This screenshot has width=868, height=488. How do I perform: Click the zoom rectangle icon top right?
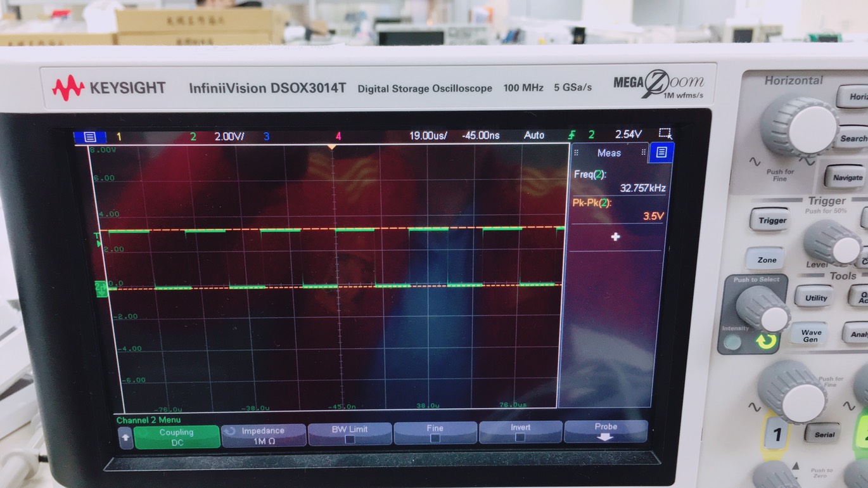(x=665, y=134)
